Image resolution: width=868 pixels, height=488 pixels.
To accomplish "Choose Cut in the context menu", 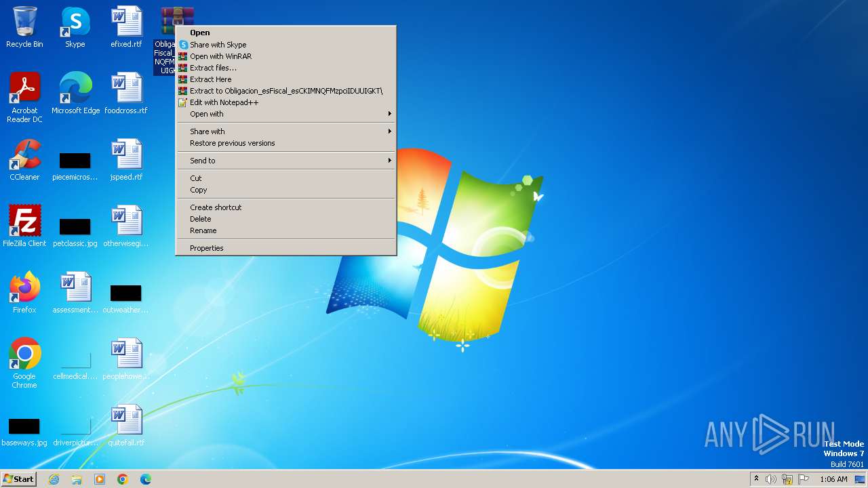I will 285,178.
